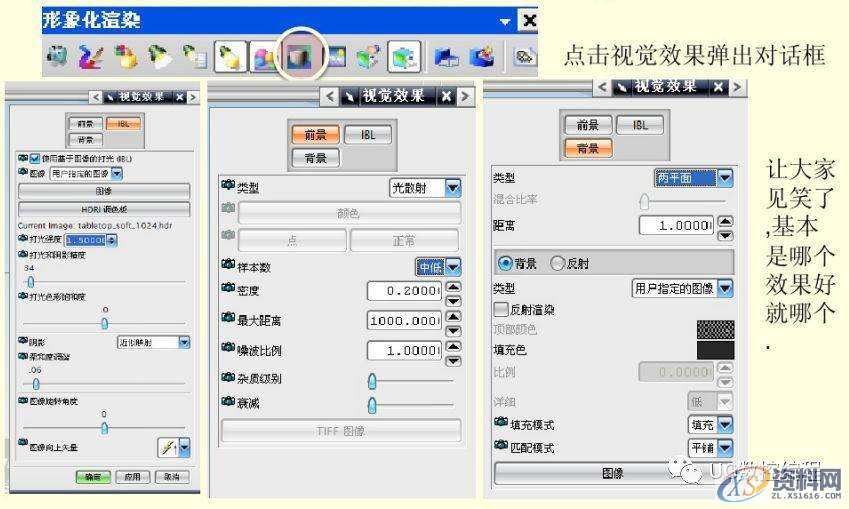Open the 填充模式 dropdown
Image resolution: width=849 pixels, height=509 pixels.
725,425
